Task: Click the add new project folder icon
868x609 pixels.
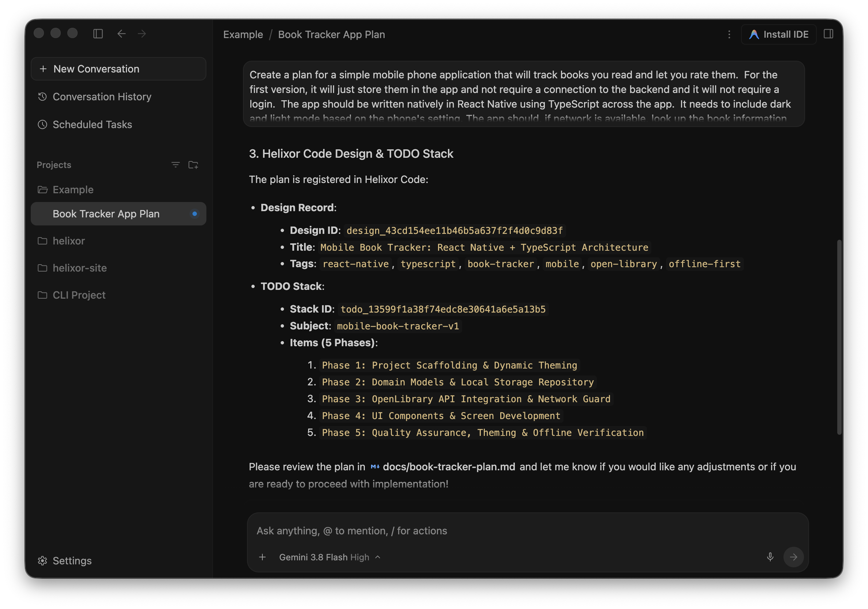Action: click(193, 165)
